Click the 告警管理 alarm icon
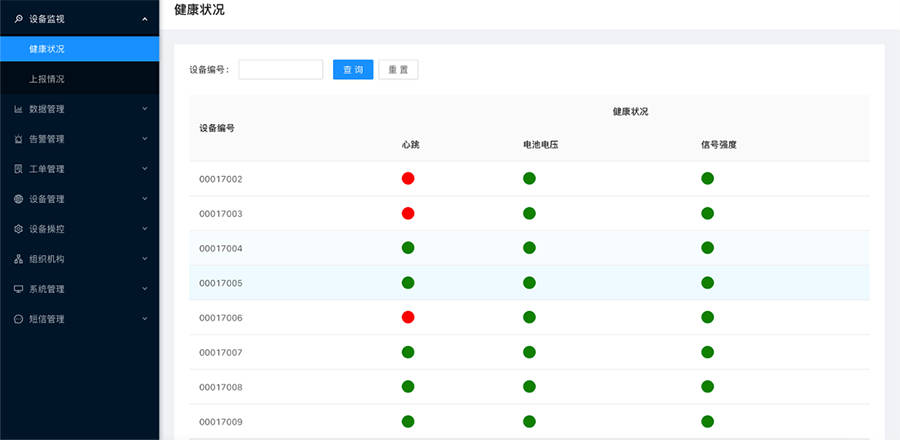 [x=18, y=139]
